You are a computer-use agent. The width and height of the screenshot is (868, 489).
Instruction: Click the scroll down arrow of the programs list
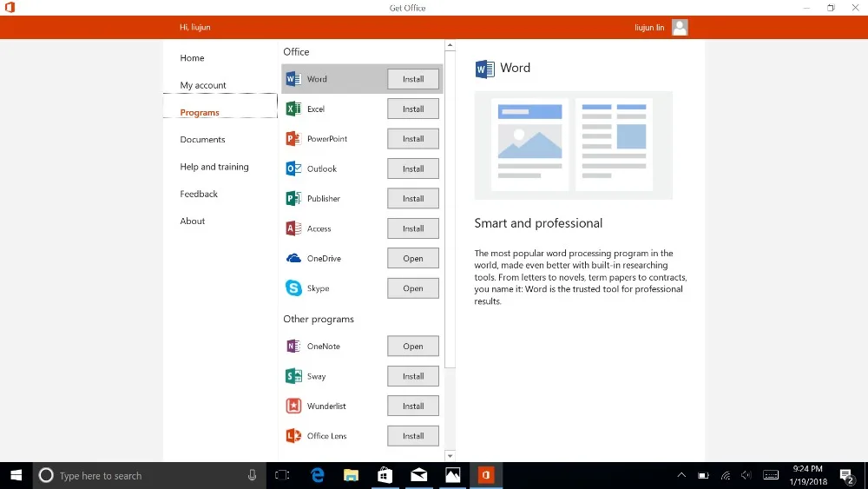point(450,456)
